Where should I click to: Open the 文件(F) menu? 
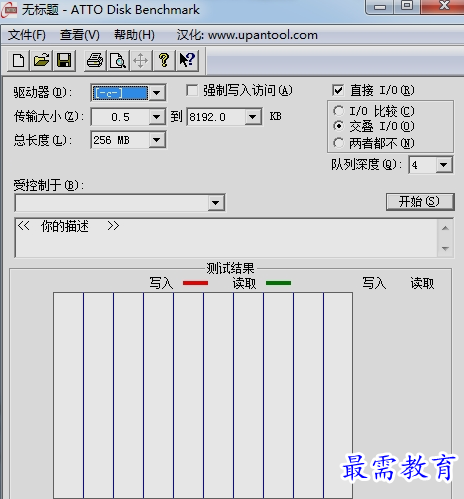[27, 35]
